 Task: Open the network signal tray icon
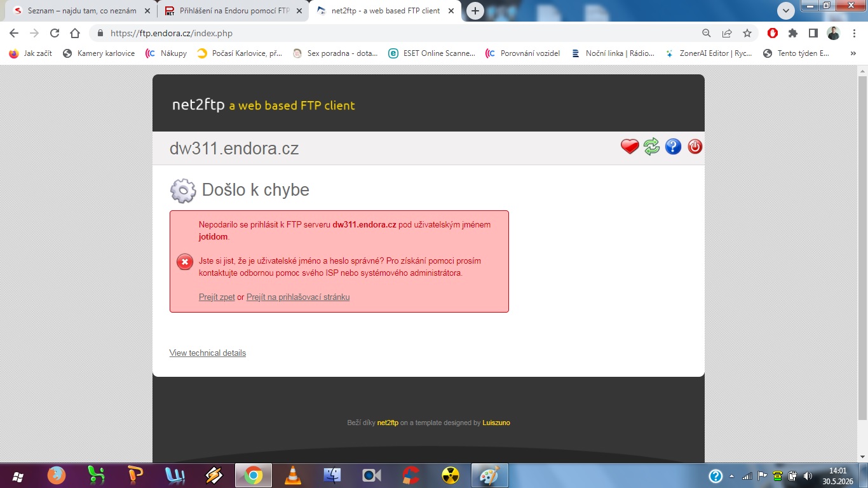click(x=747, y=476)
